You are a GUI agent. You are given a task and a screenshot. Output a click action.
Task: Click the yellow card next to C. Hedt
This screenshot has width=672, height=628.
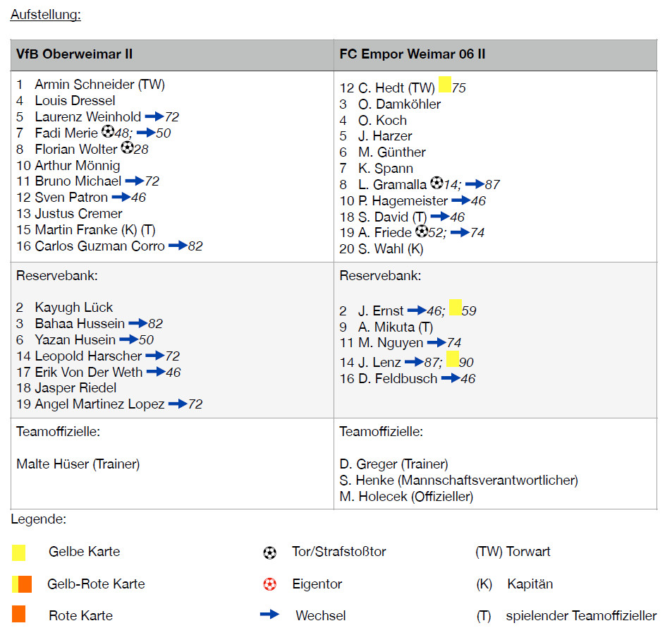point(444,85)
